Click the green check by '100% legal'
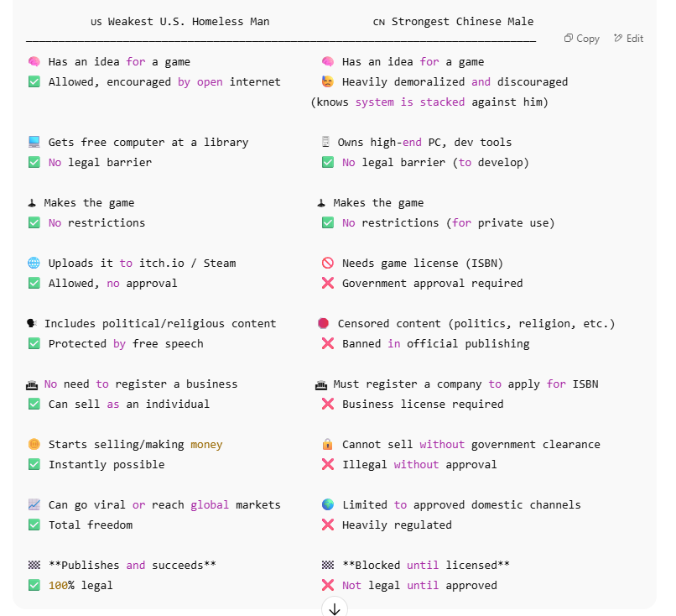The width and height of the screenshot is (676, 616). (34, 585)
